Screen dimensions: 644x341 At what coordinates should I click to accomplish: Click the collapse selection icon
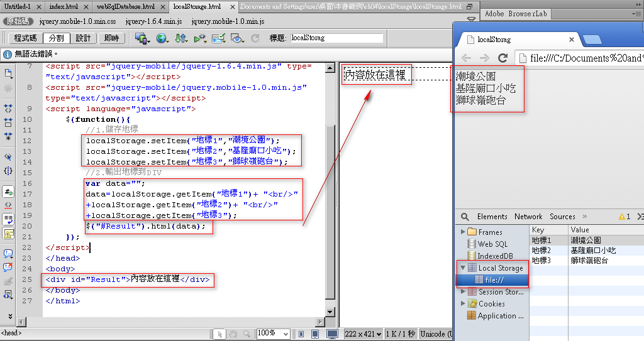tap(8, 122)
